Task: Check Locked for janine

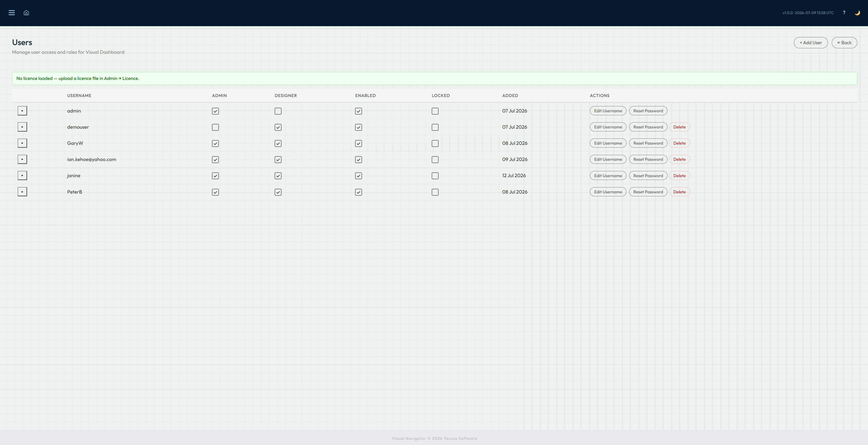Action: (435, 176)
